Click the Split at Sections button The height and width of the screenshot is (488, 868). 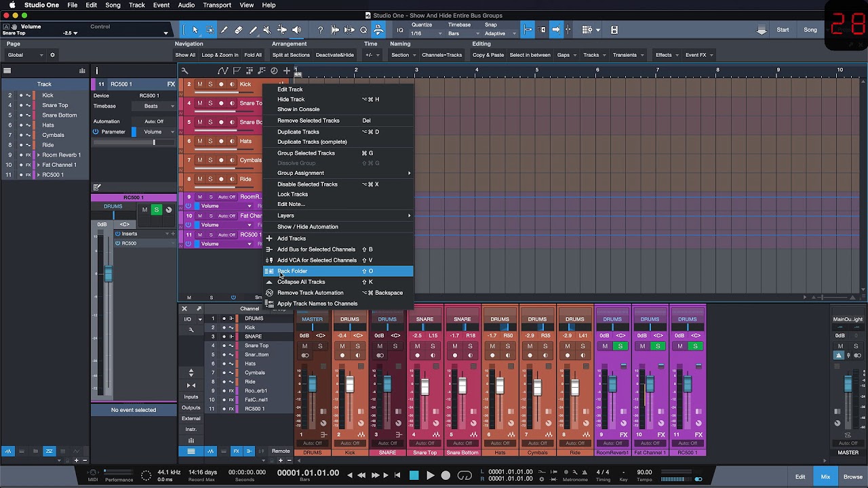pyautogui.click(x=291, y=55)
